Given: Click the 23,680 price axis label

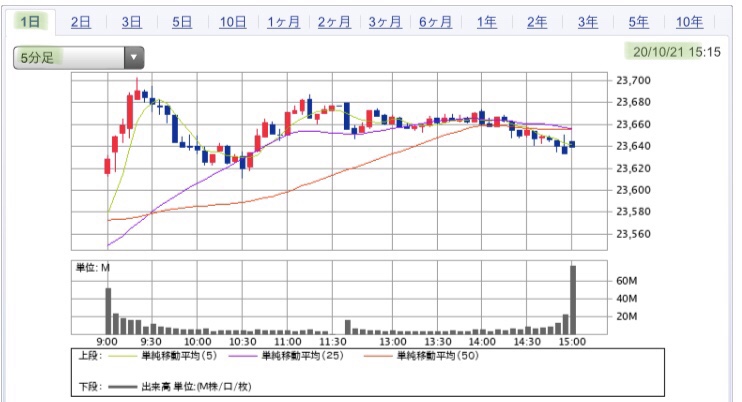Looking at the screenshot, I should pyautogui.click(x=633, y=102).
